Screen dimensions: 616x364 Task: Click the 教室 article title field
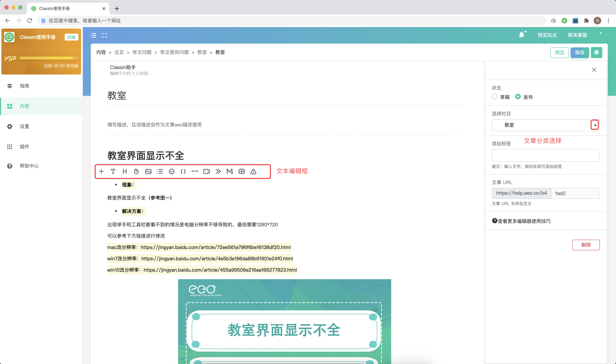(x=284, y=95)
